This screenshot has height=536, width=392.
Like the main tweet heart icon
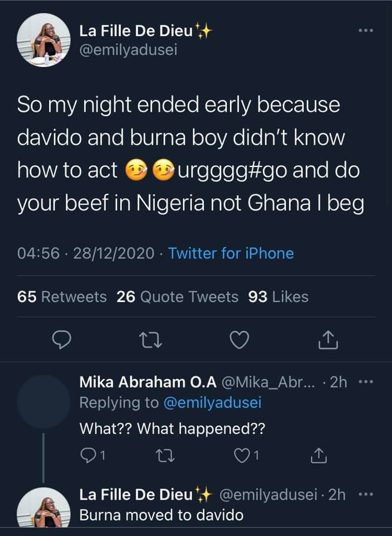[240, 339]
